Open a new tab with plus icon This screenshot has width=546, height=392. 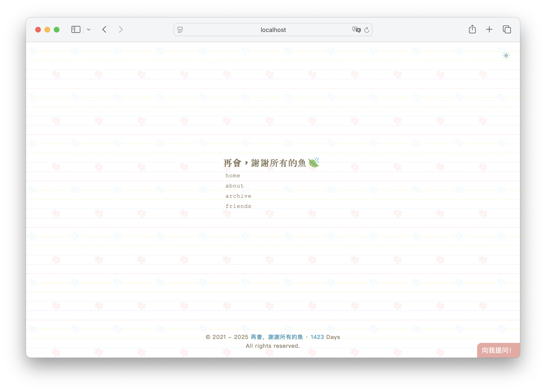[489, 30]
